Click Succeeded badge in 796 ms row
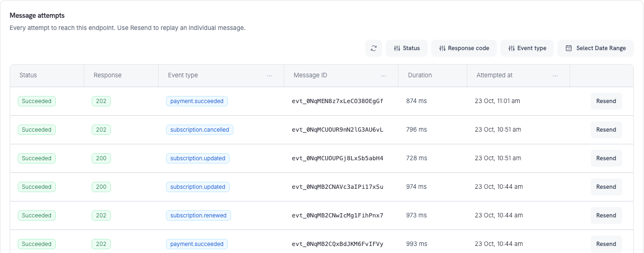Image resolution: width=644 pixels, height=253 pixels. pyautogui.click(x=36, y=130)
